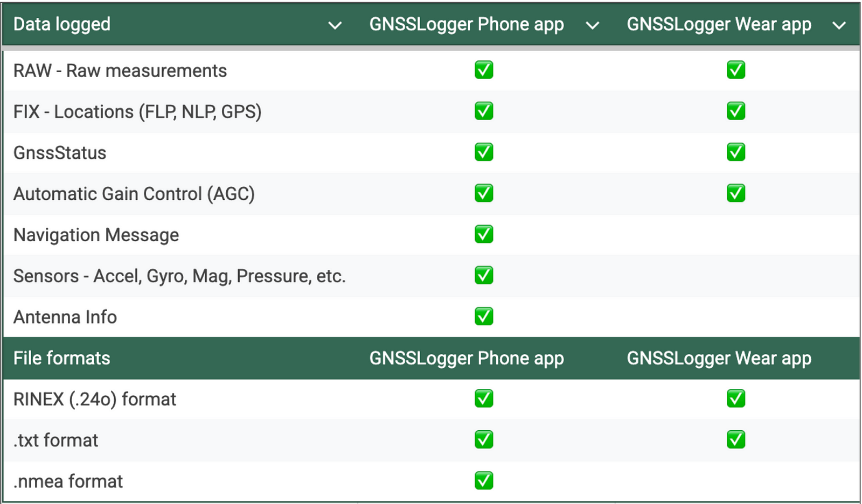The height and width of the screenshot is (504, 862).
Task: Click Wear app checkmark for RAW measurements
Action: click(x=736, y=70)
